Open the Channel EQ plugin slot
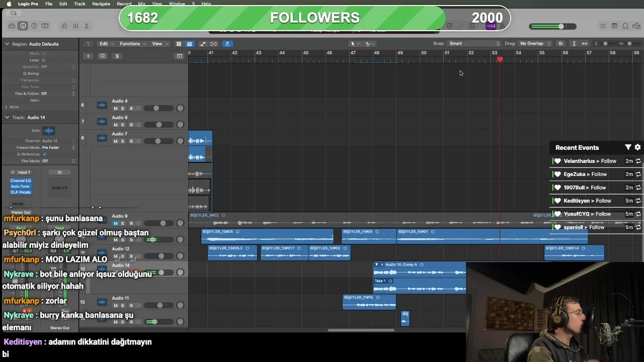Image resolution: width=644 pixels, height=362 pixels. pos(21,181)
